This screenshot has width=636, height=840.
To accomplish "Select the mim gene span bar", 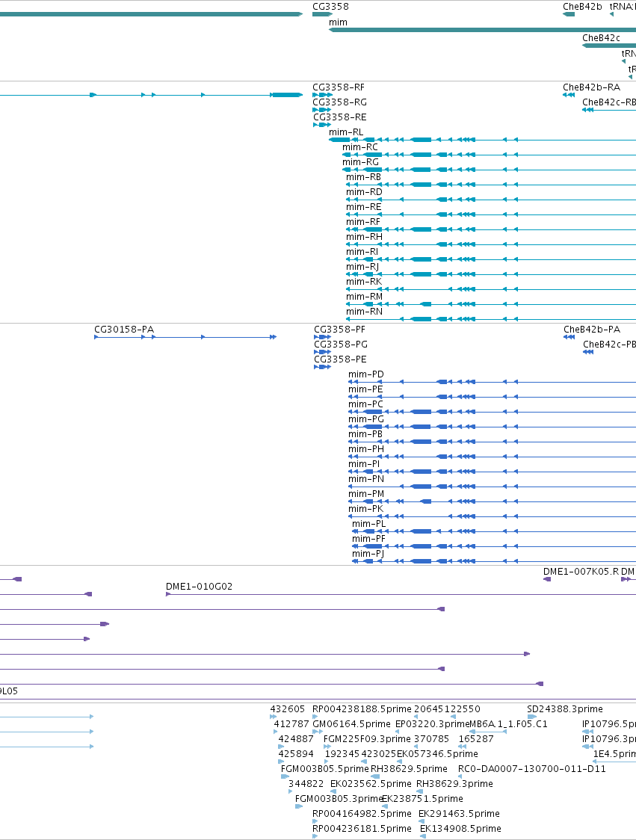I will [482, 30].
